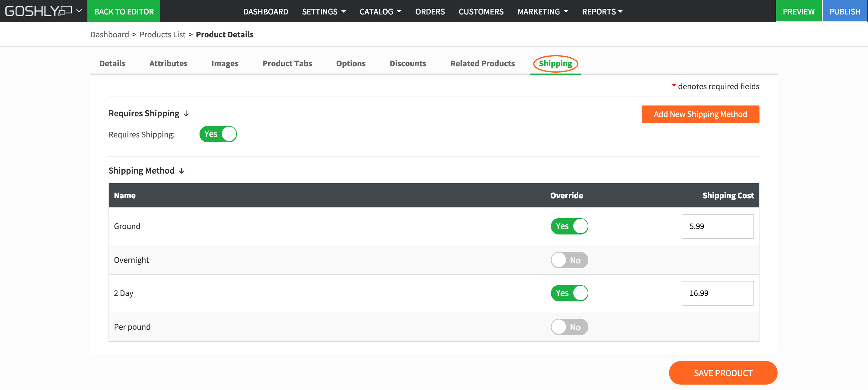Screen dimensions: 868x390
Task: Toggle the Requires Shipping switch off
Action: point(218,134)
